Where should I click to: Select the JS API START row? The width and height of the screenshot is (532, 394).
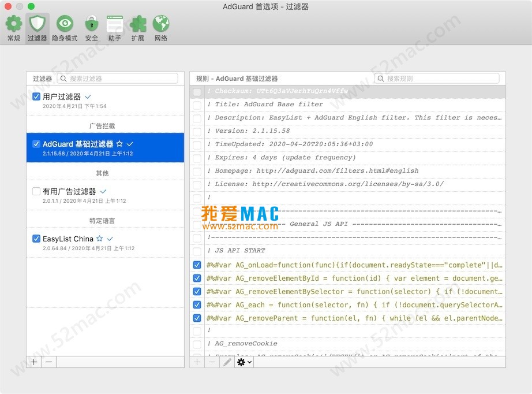(347, 250)
